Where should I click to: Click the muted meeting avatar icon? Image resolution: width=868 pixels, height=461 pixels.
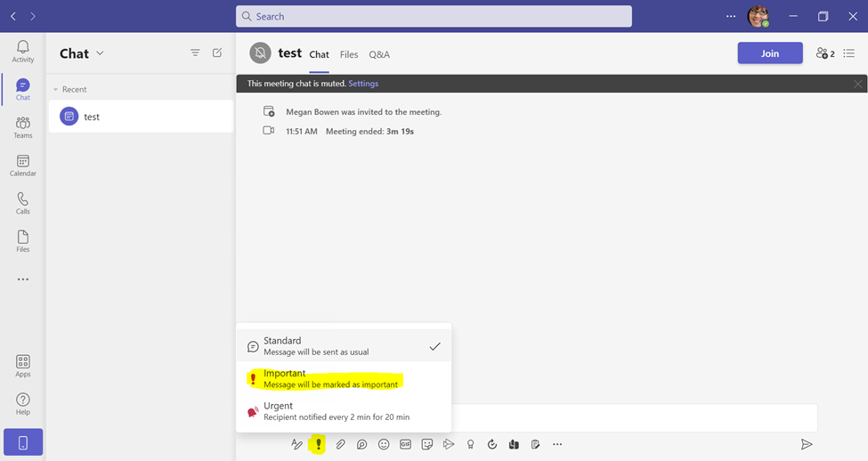(x=260, y=53)
